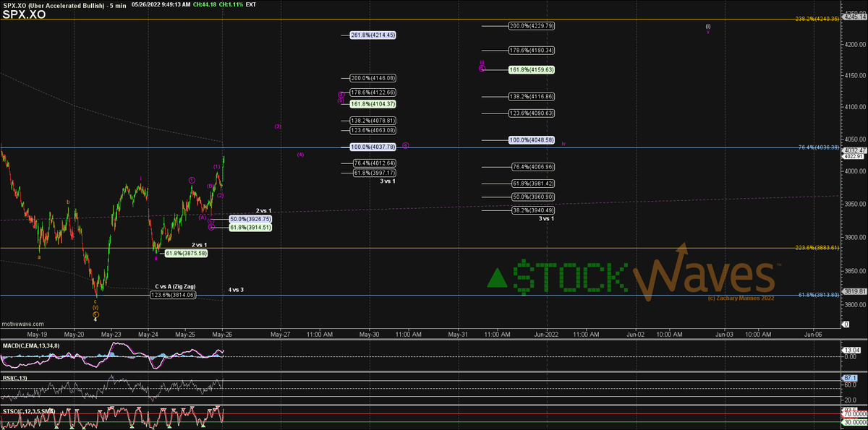Click the 3819.81 price axis tag
Viewport: 868px width, 430px height.
pos(853,291)
